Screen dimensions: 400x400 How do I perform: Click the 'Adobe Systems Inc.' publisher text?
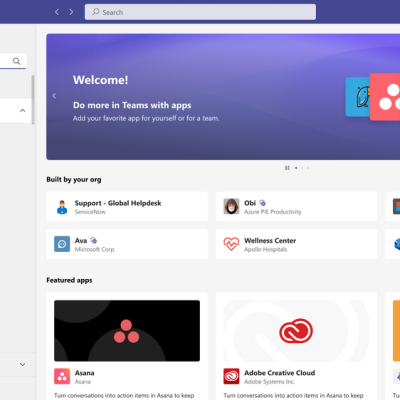click(x=269, y=382)
